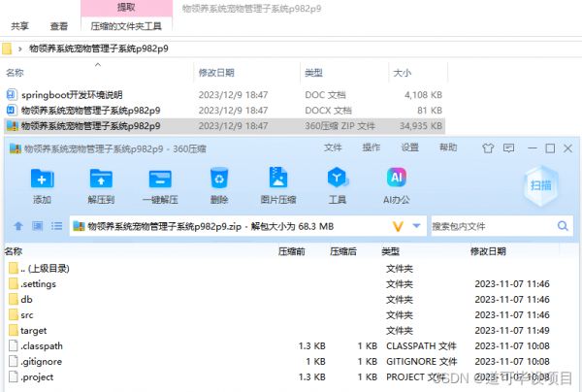Sort by 大小 column in Explorer
582x392 pixels.
(403, 73)
